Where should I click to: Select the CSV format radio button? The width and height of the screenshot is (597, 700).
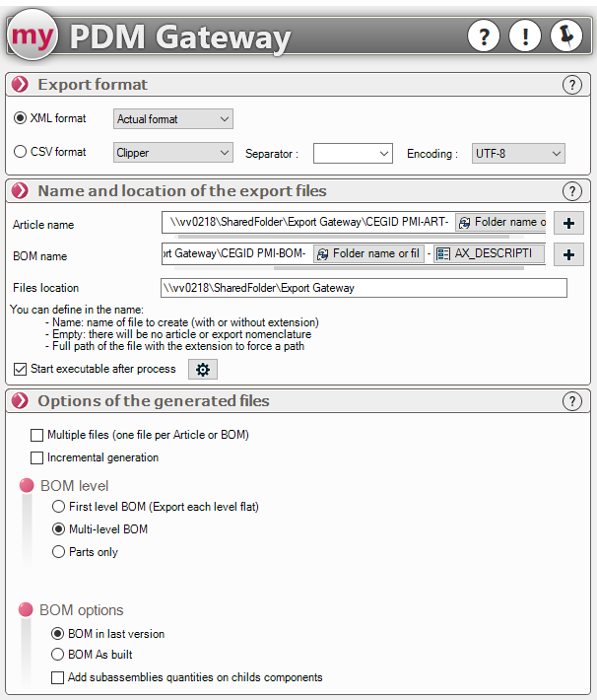pyautogui.click(x=20, y=152)
